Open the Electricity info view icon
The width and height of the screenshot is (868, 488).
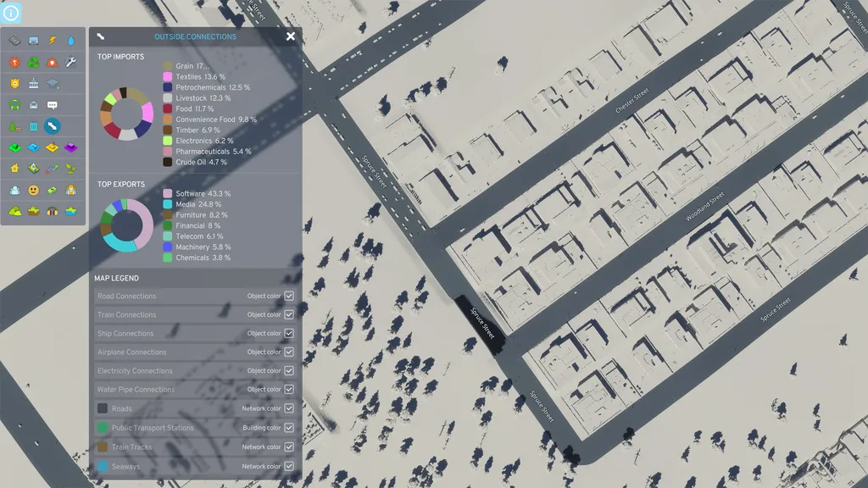(x=53, y=41)
